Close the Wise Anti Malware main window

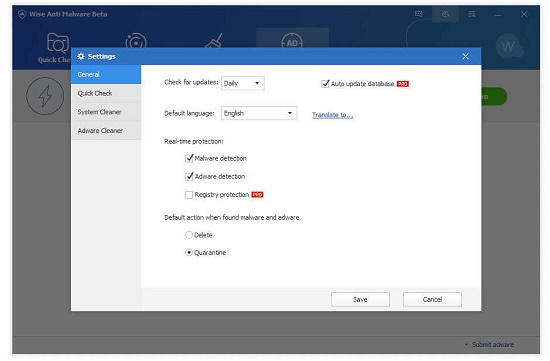pyautogui.click(x=524, y=14)
